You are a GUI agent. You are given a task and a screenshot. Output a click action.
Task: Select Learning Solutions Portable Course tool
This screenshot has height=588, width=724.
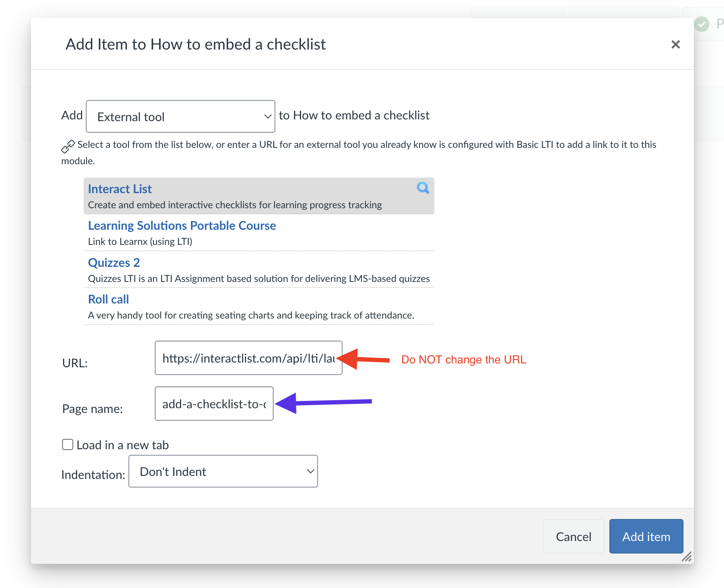(x=182, y=225)
